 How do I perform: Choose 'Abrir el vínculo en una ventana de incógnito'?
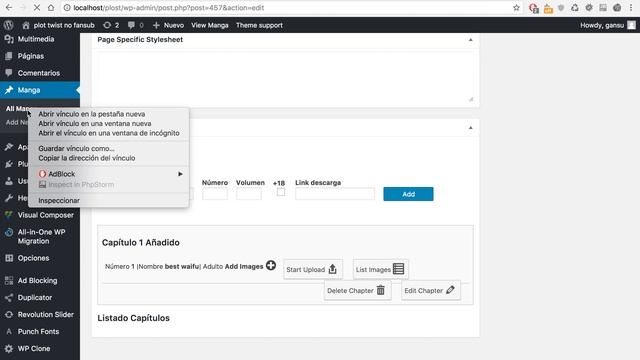click(109, 133)
